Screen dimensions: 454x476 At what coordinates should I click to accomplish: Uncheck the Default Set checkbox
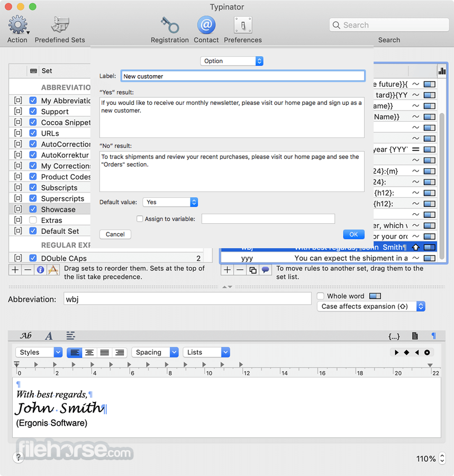point(33,231)
